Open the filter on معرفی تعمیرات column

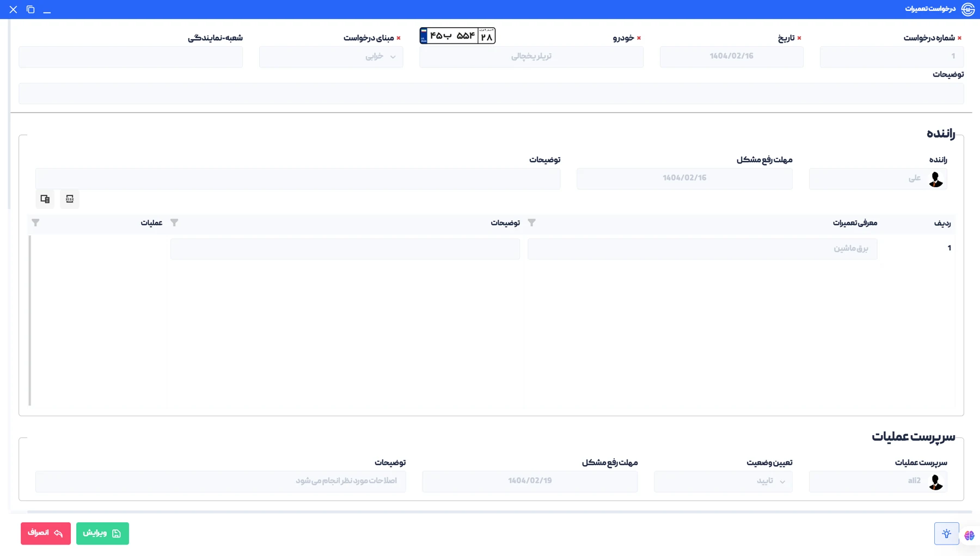(532, 223)
